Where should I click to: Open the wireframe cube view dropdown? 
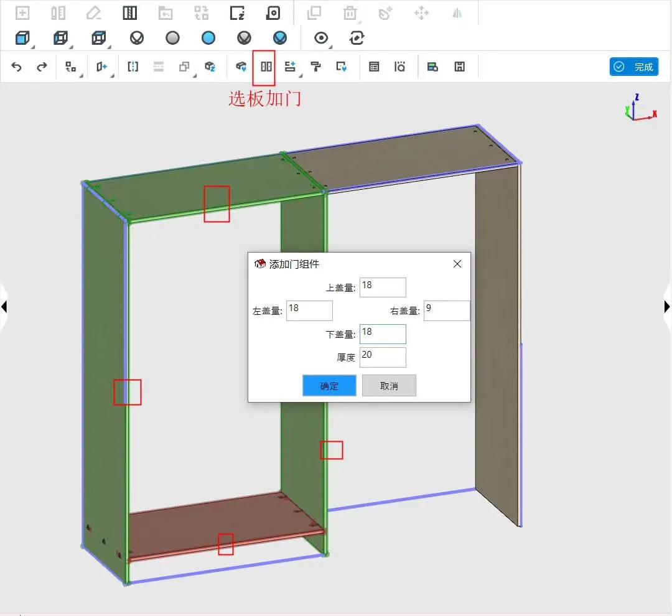98,39
